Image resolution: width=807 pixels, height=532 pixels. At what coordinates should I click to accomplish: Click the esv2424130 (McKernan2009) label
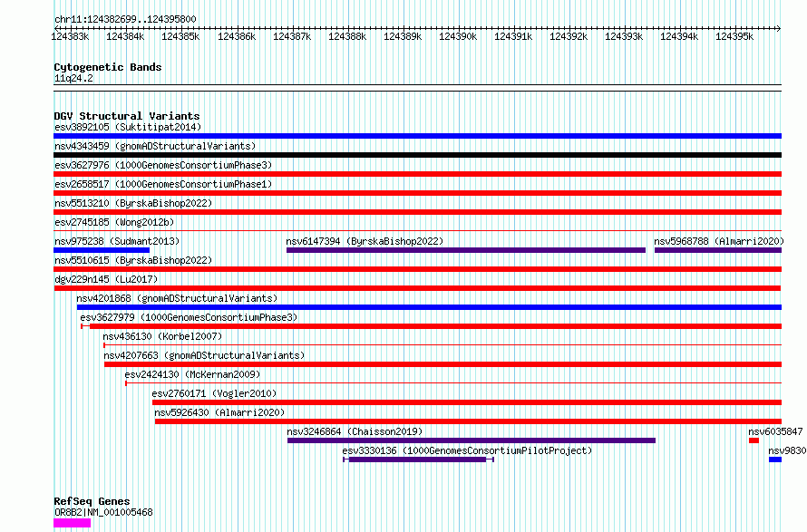[192, 374]
